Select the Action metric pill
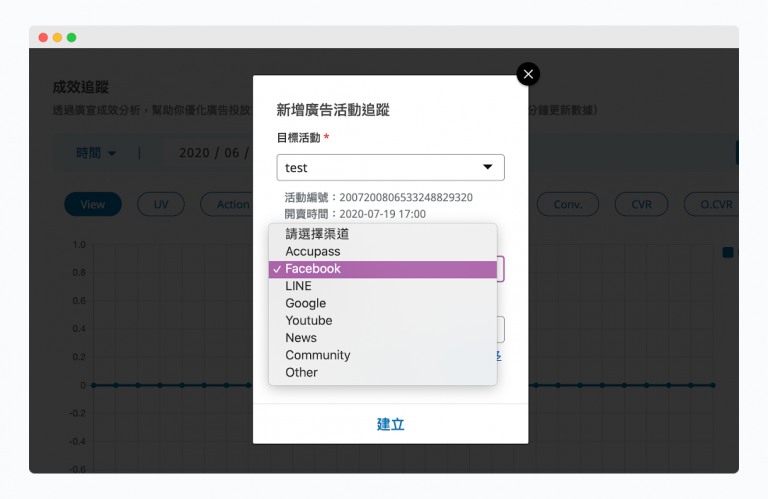Screen dimensions: 768x499 pos(227,204)
